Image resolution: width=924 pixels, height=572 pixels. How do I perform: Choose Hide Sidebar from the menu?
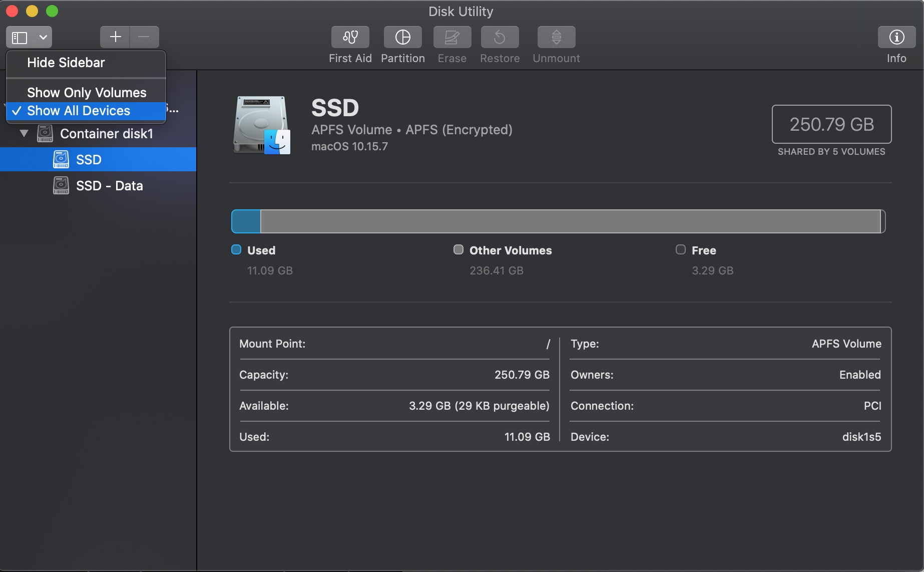coord(86,63)
